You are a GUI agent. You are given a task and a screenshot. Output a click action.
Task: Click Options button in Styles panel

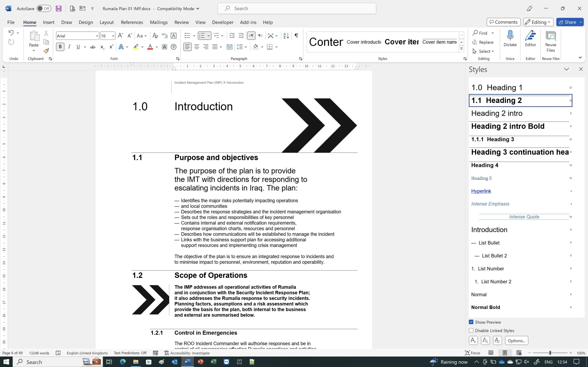516,340
